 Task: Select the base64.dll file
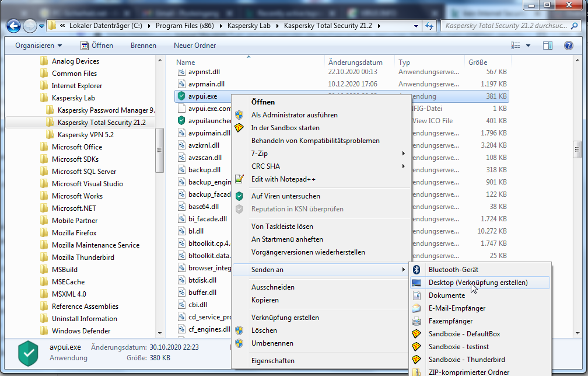click(x=203, y=206)
